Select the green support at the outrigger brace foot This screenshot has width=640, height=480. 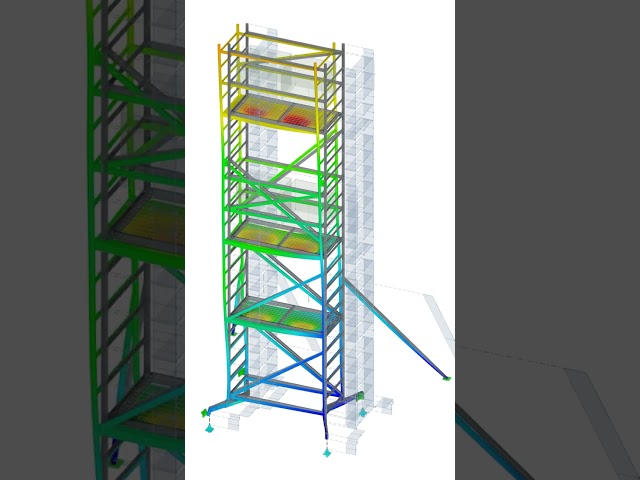click(x=447, y=379)
